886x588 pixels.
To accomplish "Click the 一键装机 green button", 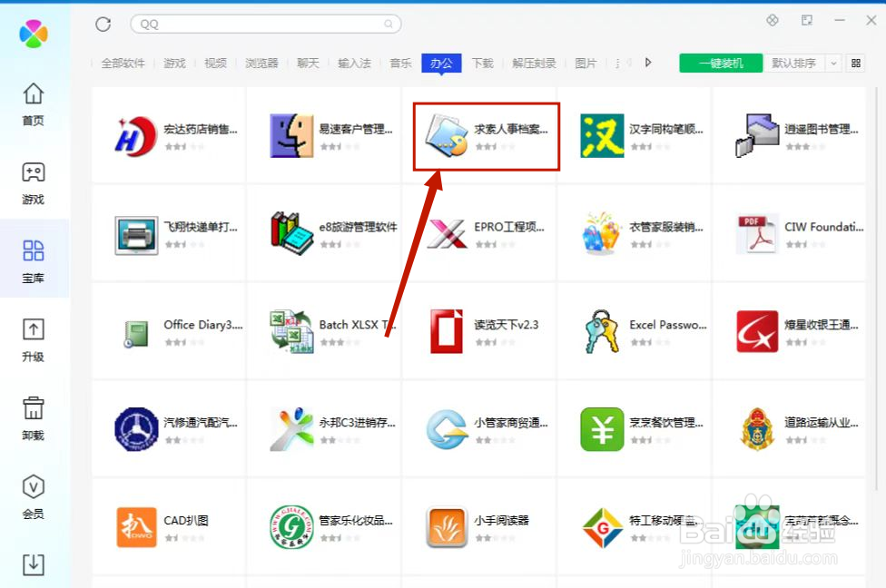I will click(721, 63).
